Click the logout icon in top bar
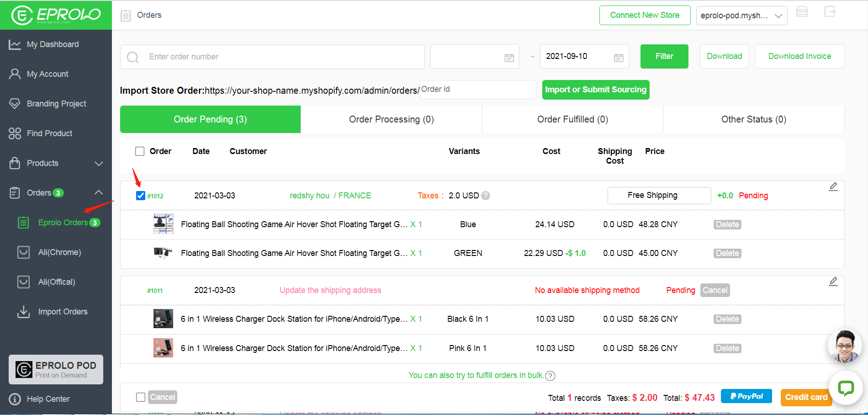This screenshot has height=415, width=868. point(830,12)
